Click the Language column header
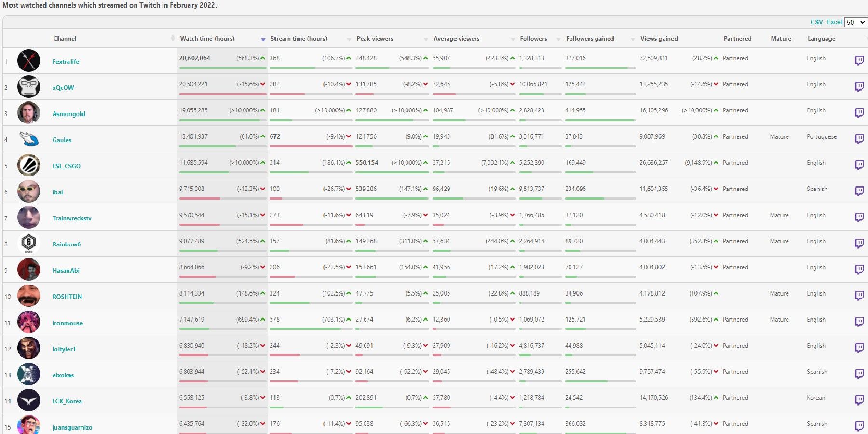 click(x=821, y=39)
